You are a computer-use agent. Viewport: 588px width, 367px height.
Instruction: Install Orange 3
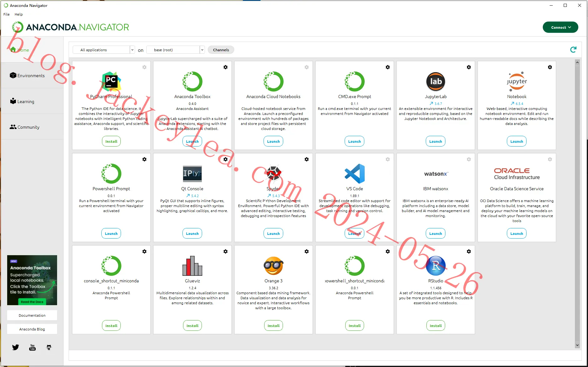(274, 325)
